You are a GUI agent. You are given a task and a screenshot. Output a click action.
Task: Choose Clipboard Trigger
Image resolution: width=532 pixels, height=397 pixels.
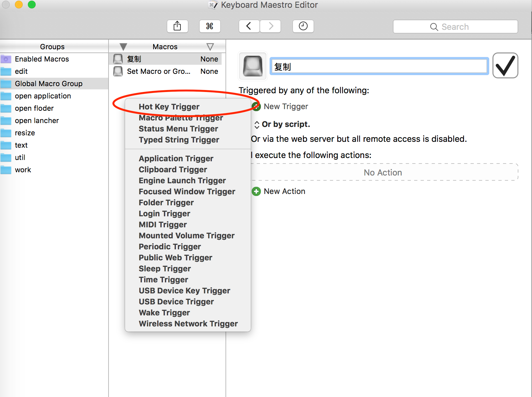click(x=188, y=169)
